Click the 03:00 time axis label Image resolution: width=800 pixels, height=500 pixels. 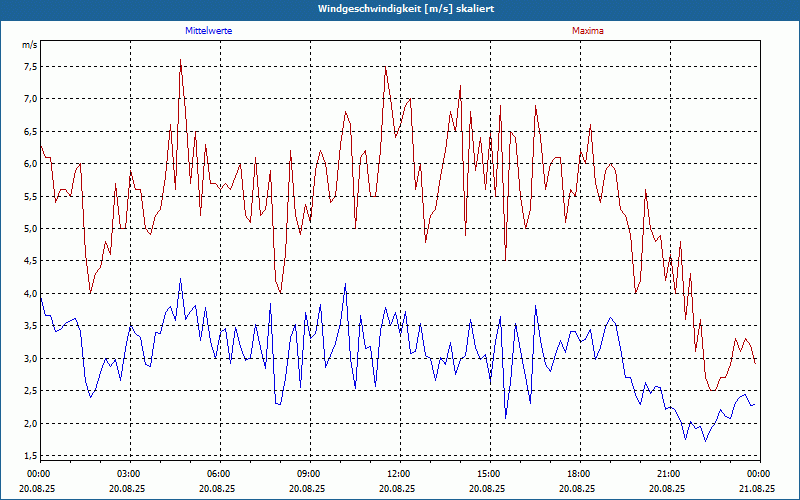point(127,474)
